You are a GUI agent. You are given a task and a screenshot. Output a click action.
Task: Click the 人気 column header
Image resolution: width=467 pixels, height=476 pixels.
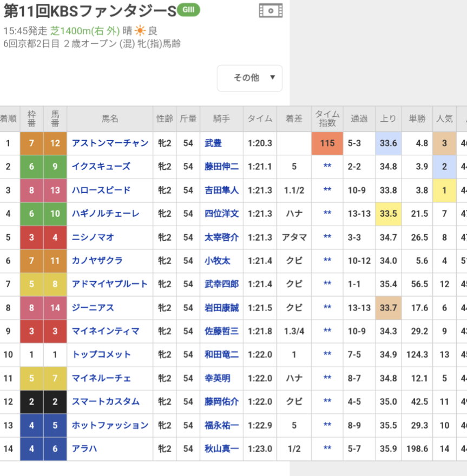(x=444, y=118)
